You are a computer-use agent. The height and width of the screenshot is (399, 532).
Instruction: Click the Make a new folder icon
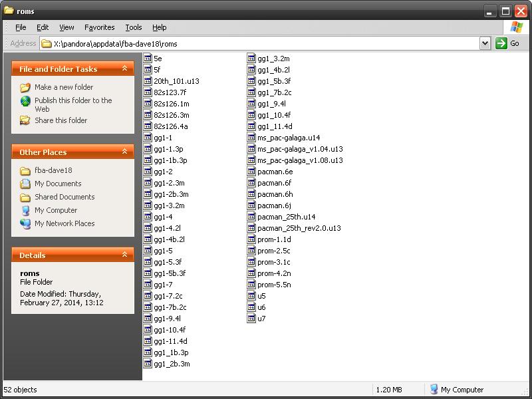point(25,87)
